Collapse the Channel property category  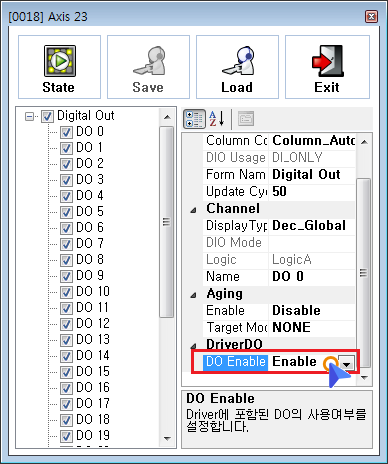193,210
